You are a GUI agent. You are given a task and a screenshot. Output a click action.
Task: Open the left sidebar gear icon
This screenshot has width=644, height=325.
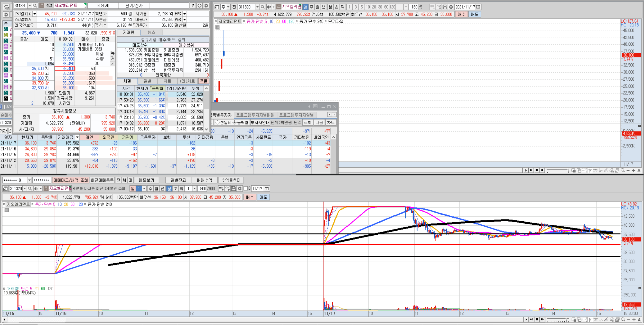tap(6, 14)
